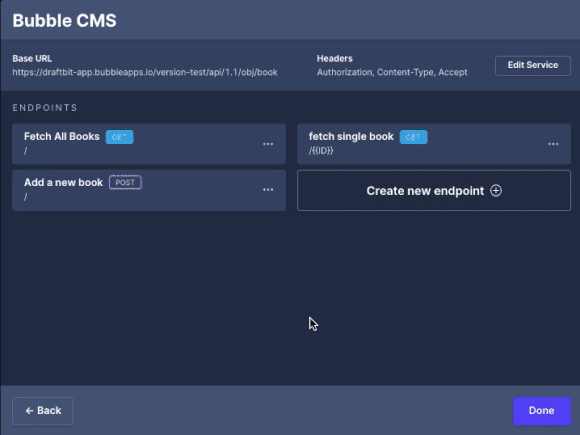Viewport: 580px width, 435px height.
Task: Click the Base URL label
Action: point(32,58)
